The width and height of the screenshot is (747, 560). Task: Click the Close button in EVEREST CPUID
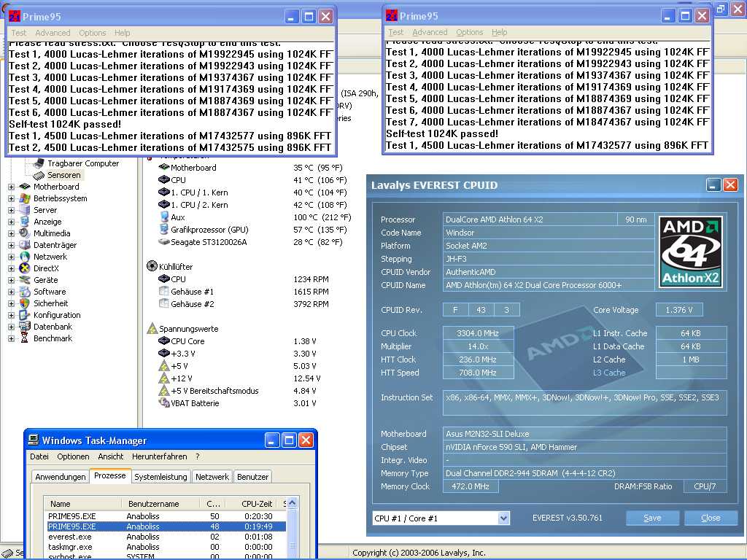(711, 518)
